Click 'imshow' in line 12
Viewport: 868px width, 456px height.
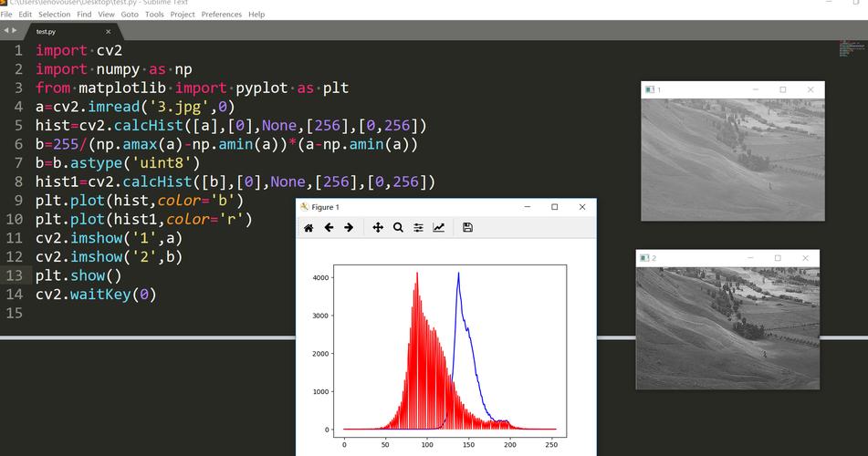(x=96, y=257)
